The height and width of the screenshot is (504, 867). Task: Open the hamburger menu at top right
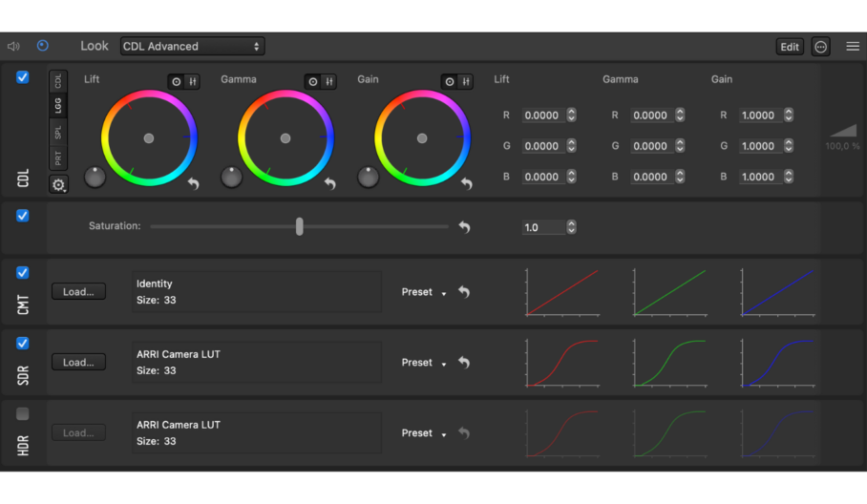click(x=853, y=46)
